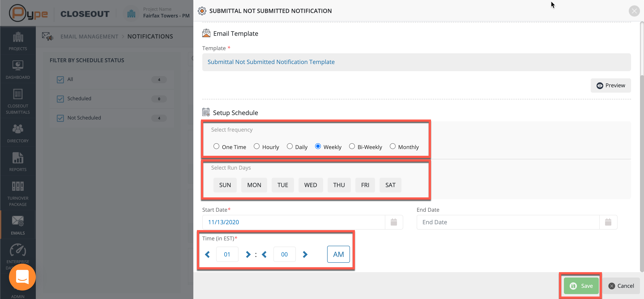Toggle the AM time period button

[x=338, y=254]
